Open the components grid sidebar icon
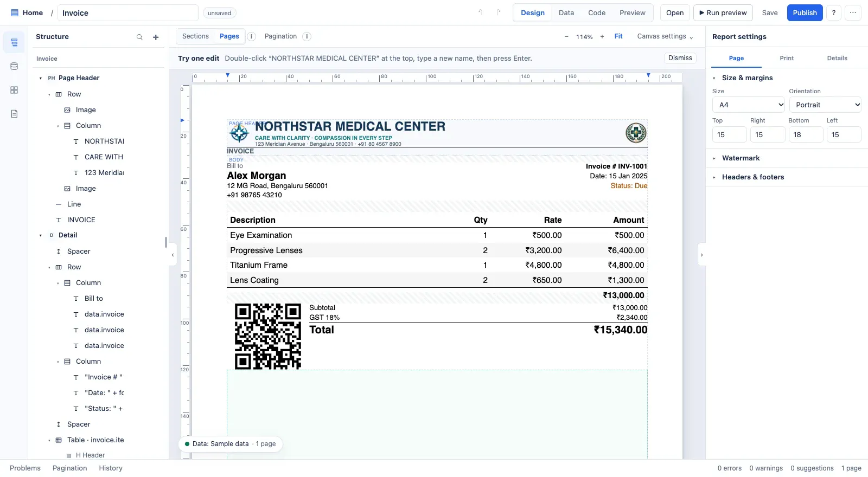 [14, 90]
